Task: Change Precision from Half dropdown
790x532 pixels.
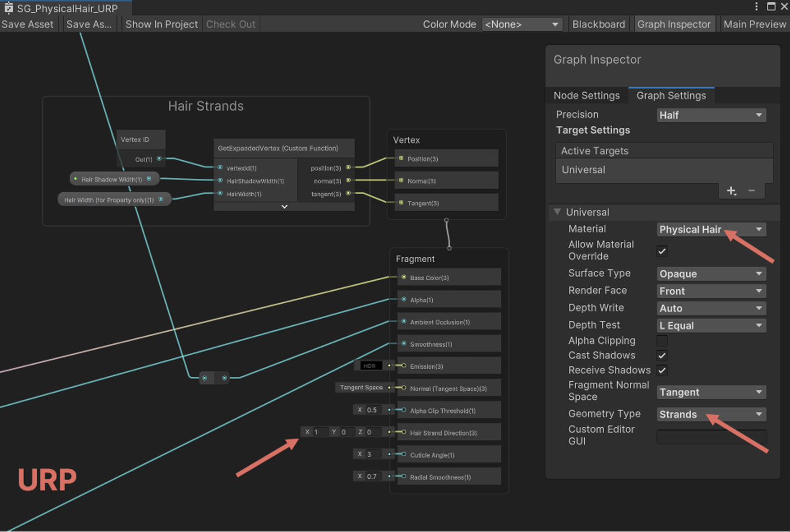Action: pos(711,115)
